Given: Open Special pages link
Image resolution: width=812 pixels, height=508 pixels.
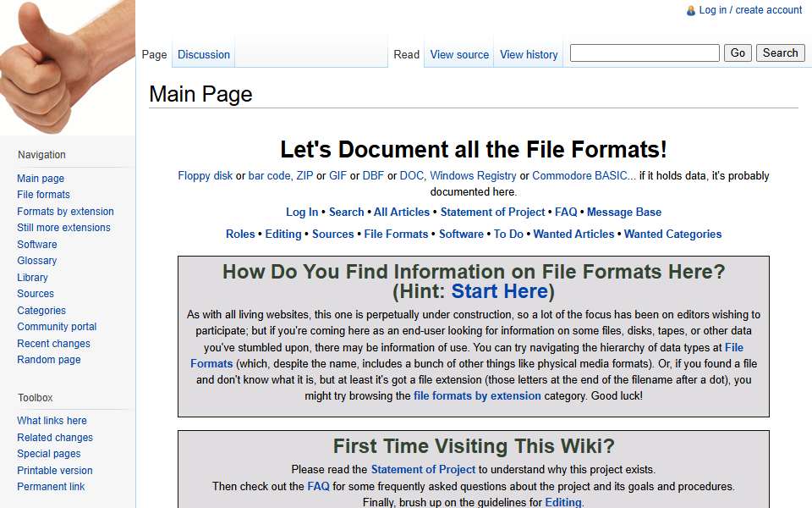Looking at the screenshot, I should click(49, 454).
